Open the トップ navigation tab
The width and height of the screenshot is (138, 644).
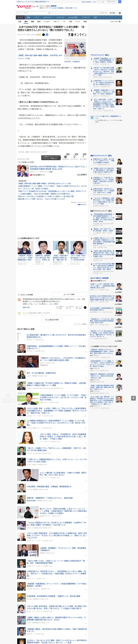pyautogui.click(x=20, y=17)
